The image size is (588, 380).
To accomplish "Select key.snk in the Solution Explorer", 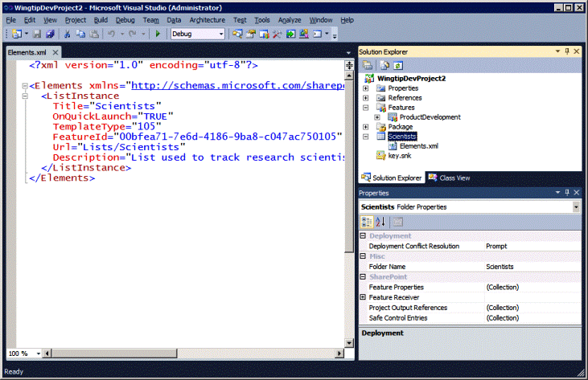I will click(x=400, y=156).
